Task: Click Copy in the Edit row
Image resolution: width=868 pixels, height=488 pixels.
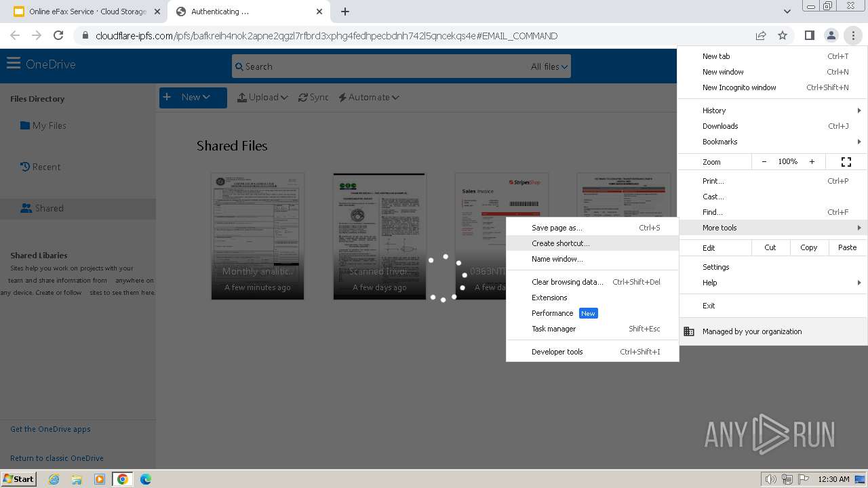Action: coord(809,247)
